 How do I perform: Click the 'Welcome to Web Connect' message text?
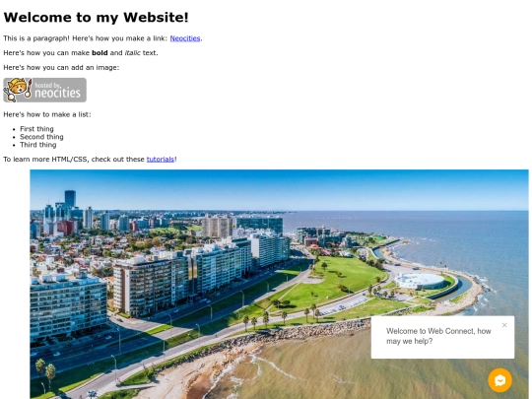438,336
